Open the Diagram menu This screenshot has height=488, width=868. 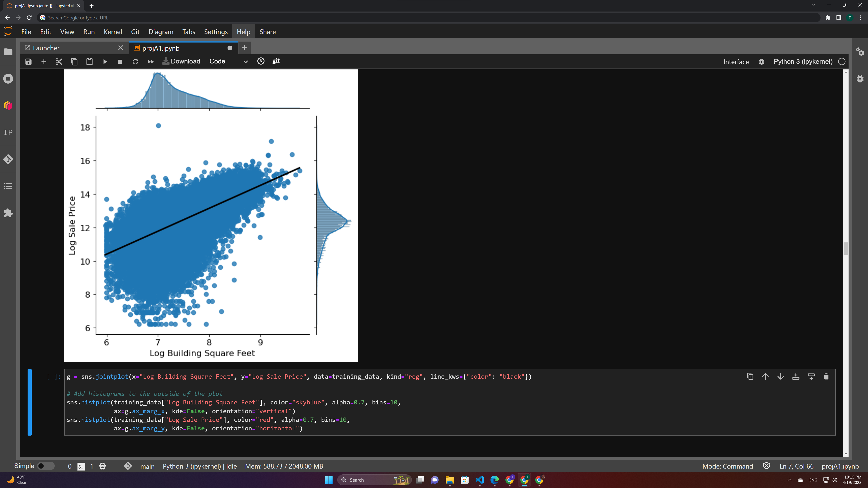161,32
